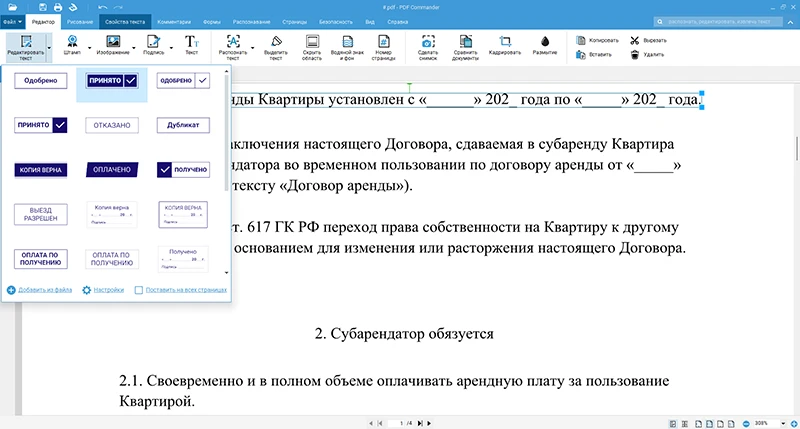Open file using folder icon

12,7
